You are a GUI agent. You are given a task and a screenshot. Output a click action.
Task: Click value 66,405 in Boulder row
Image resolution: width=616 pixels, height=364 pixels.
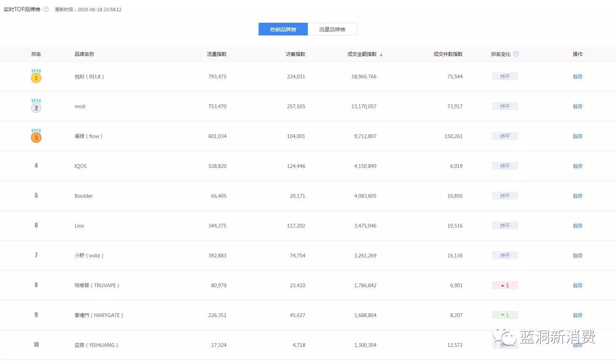(x=219, y=196)
